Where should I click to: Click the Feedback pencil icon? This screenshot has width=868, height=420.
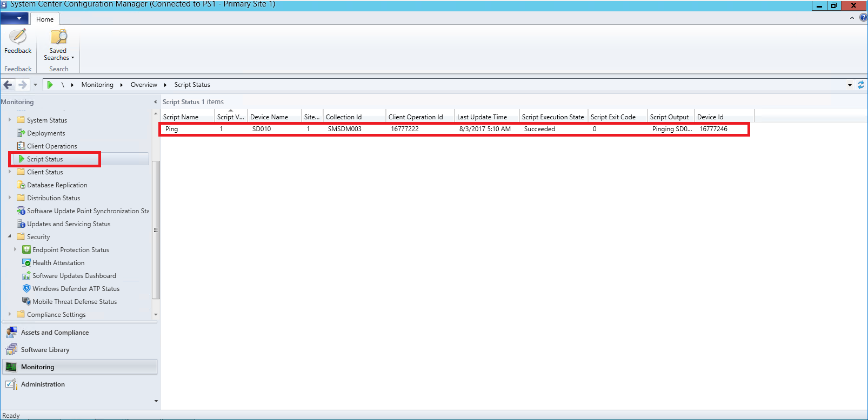click(x=18, y=36)
